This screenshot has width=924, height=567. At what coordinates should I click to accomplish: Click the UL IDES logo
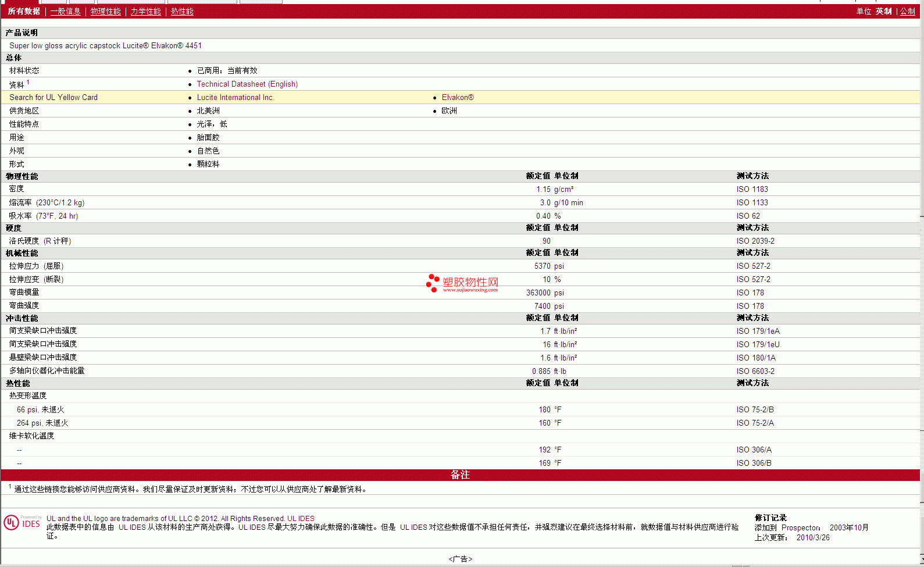(x=22, y=522)
